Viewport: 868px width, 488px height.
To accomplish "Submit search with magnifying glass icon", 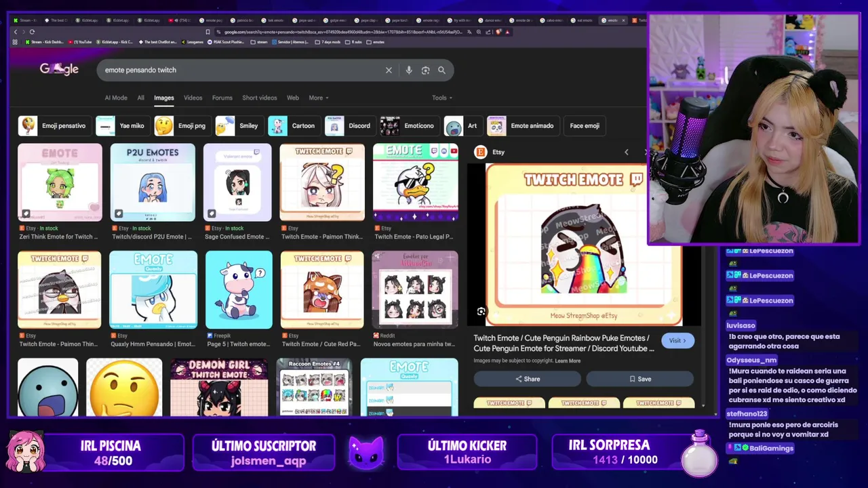I will 441,70.
